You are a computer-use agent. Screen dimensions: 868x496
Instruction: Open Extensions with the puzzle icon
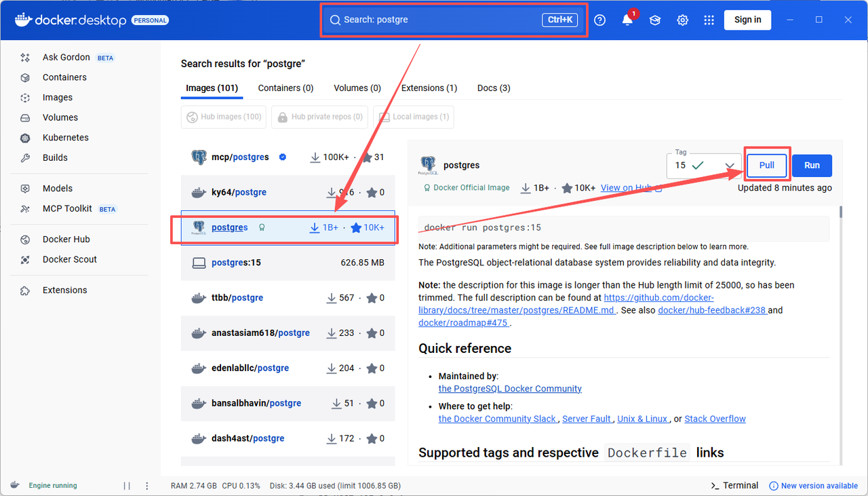click(x=25, y=290)
